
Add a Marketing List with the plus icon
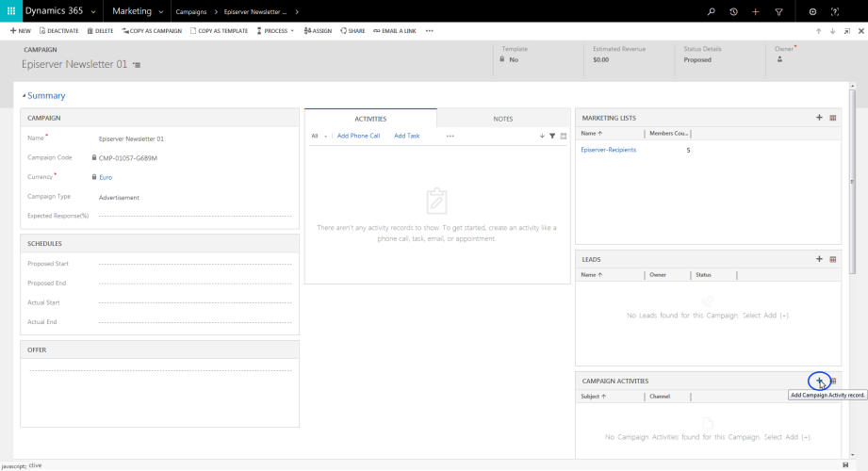click(x=819, y=118)
